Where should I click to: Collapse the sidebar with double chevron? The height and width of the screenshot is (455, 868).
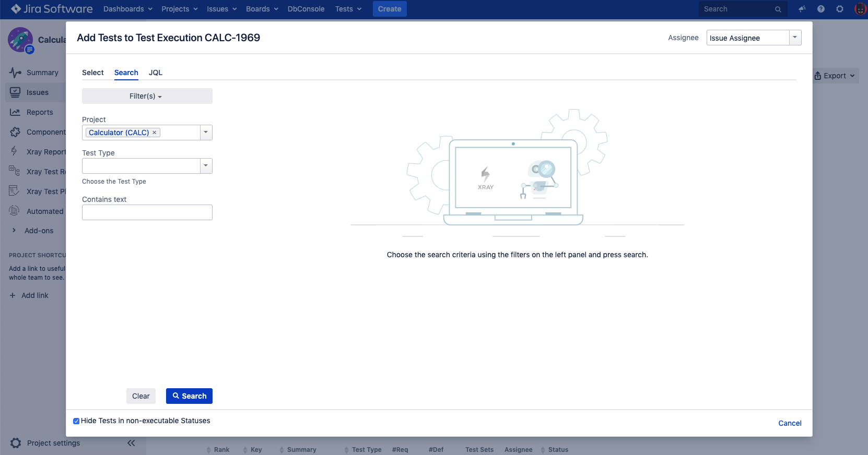click(x=131, y=443)
